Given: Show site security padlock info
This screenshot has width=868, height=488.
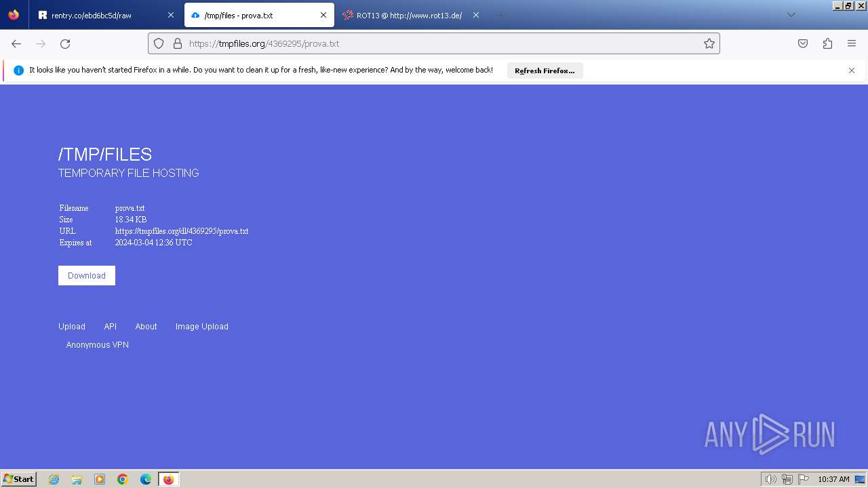Looking at the screenshot, I should (178, 43).
